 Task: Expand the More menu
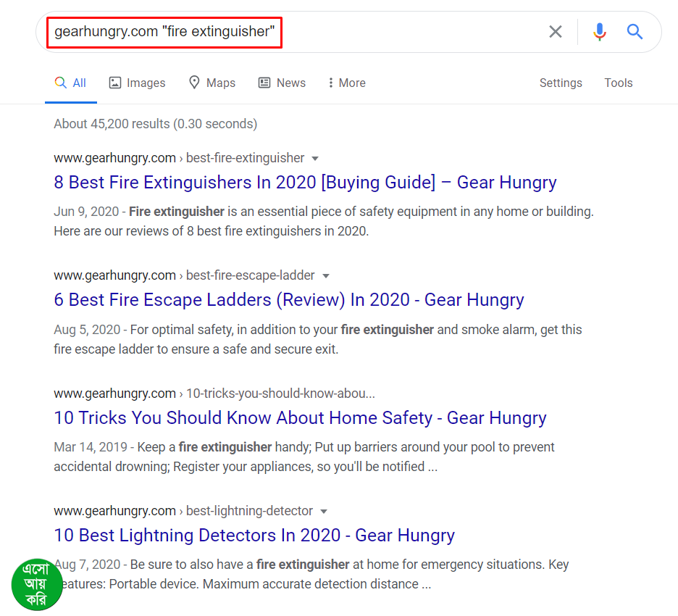[346, 83]
